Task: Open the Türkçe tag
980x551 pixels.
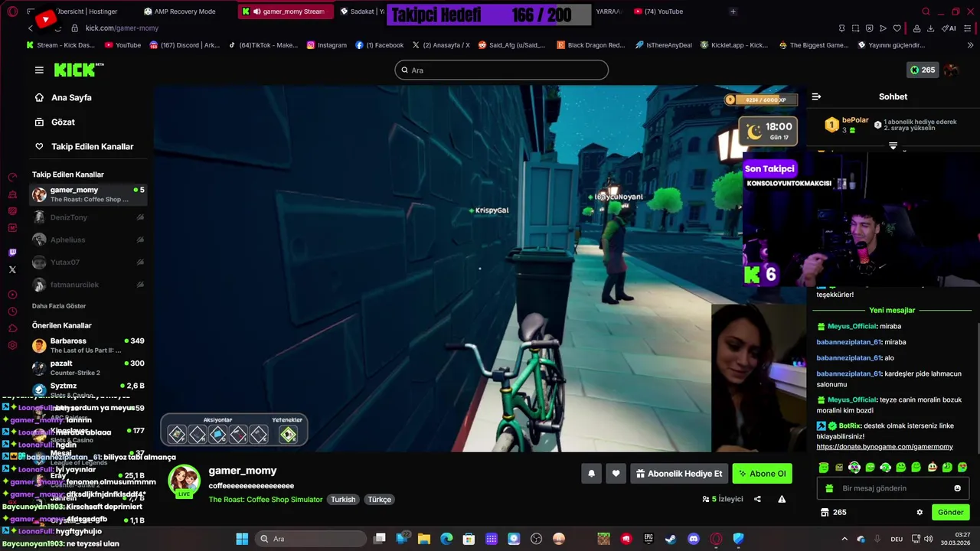Action: pyautogui.click(x=379, y=500)
